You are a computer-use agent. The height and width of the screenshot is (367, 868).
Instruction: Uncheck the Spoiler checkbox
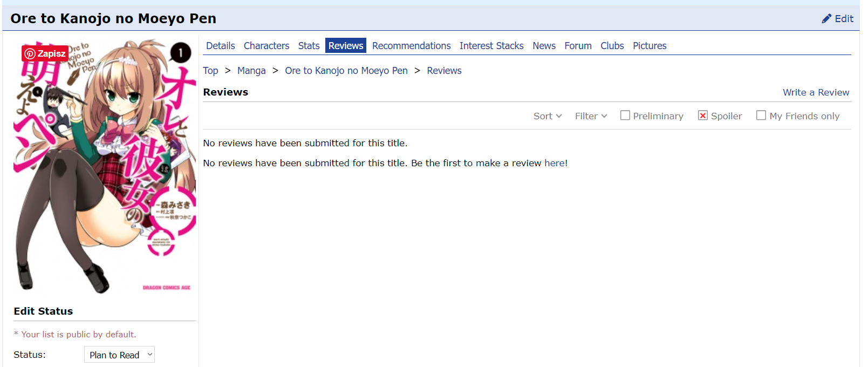702,115
